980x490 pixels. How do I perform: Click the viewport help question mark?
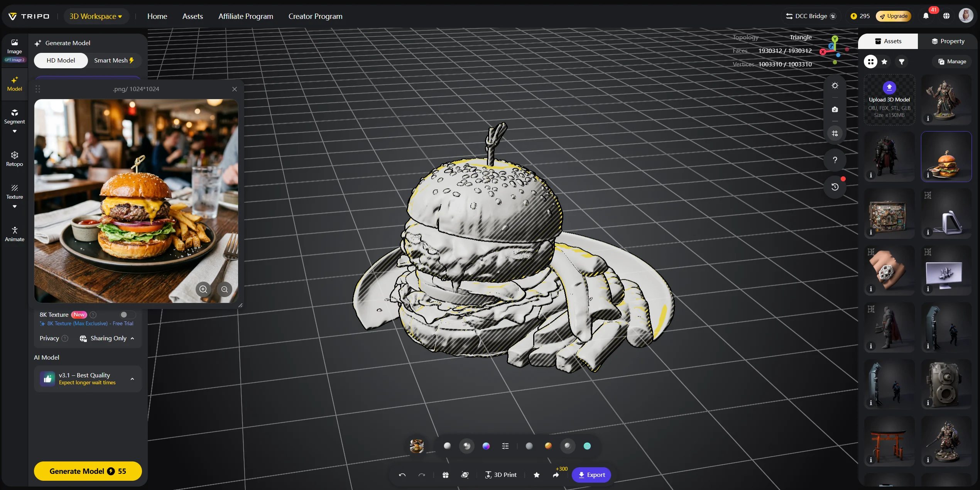pos(835,160)
